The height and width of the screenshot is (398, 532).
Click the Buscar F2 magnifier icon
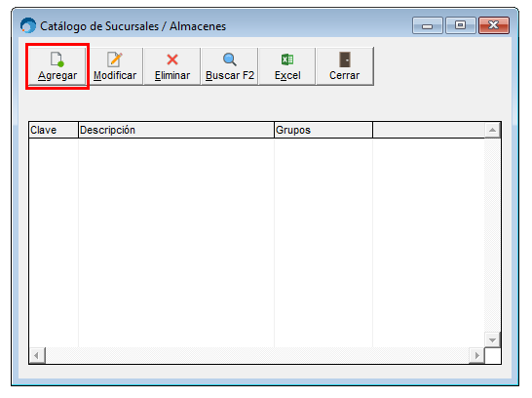click(230, 60)
